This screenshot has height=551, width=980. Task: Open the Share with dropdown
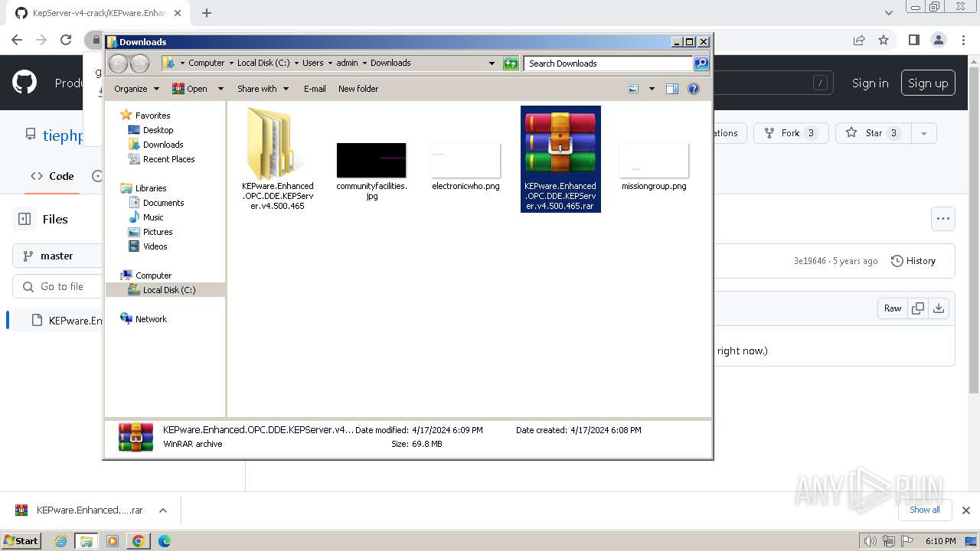tap(263, 89)
